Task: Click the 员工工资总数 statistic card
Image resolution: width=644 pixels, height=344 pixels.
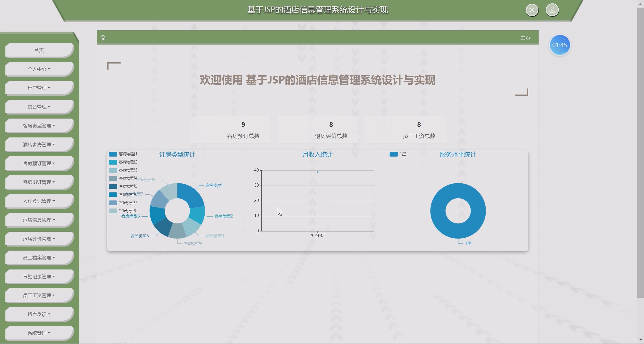Action: click(x=406, y=130)
